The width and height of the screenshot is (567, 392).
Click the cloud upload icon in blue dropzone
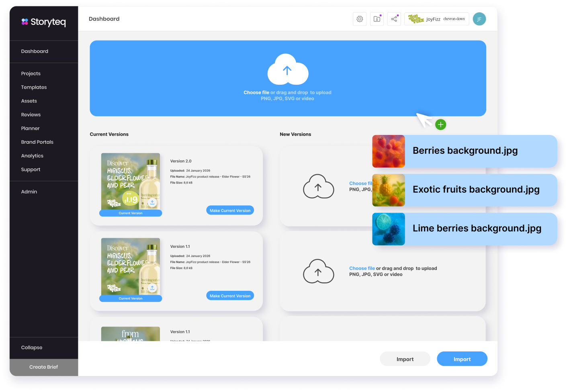pos(288,70)
